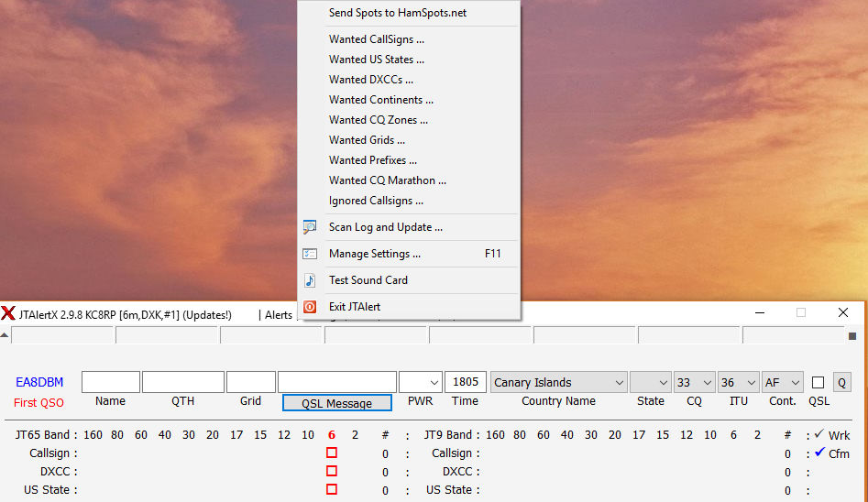
Task: Click the Test Sound Card music note icon
Action: click(310, 280)
